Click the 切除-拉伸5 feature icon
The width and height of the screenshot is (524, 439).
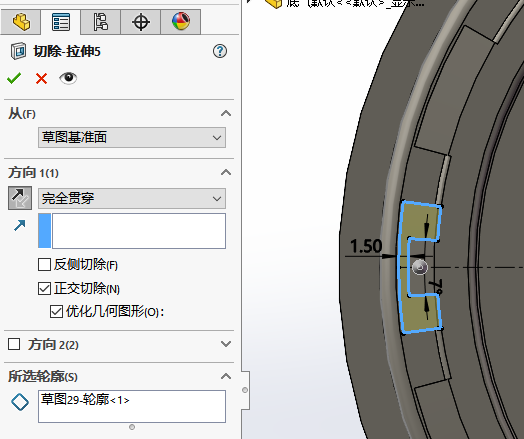pos(18,51)
